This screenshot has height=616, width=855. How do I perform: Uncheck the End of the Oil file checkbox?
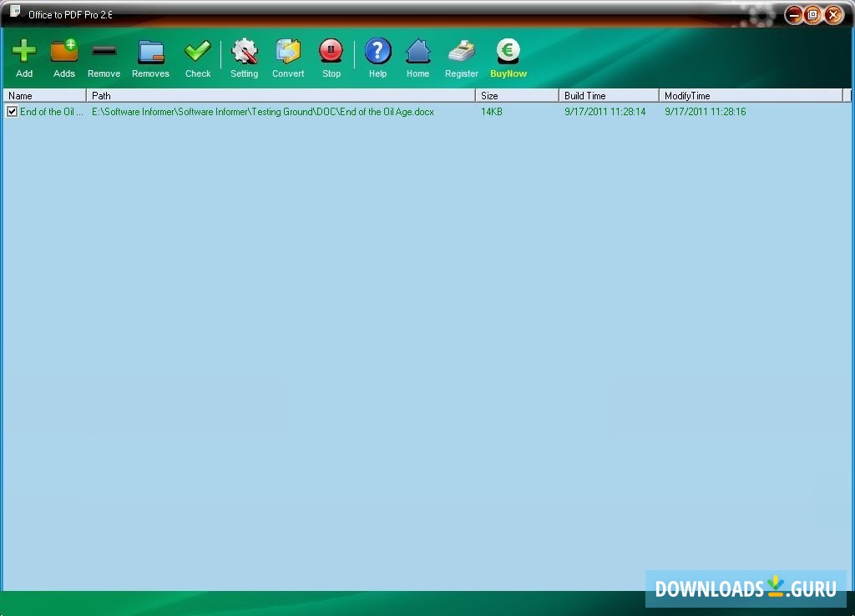(12, 112)
